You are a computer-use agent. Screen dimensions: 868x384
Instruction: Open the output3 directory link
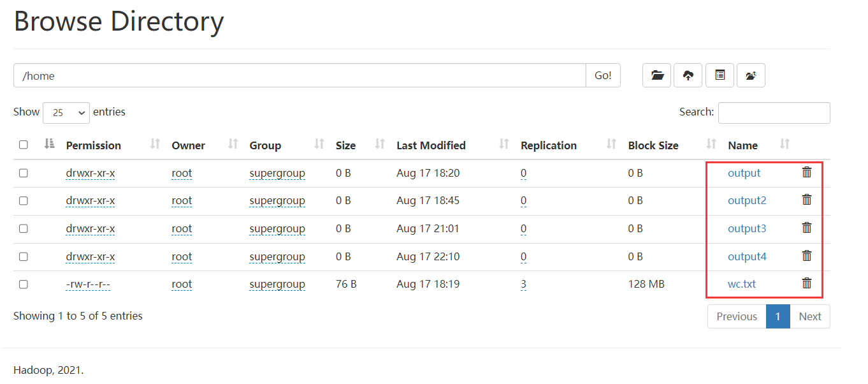pos(747,228)
